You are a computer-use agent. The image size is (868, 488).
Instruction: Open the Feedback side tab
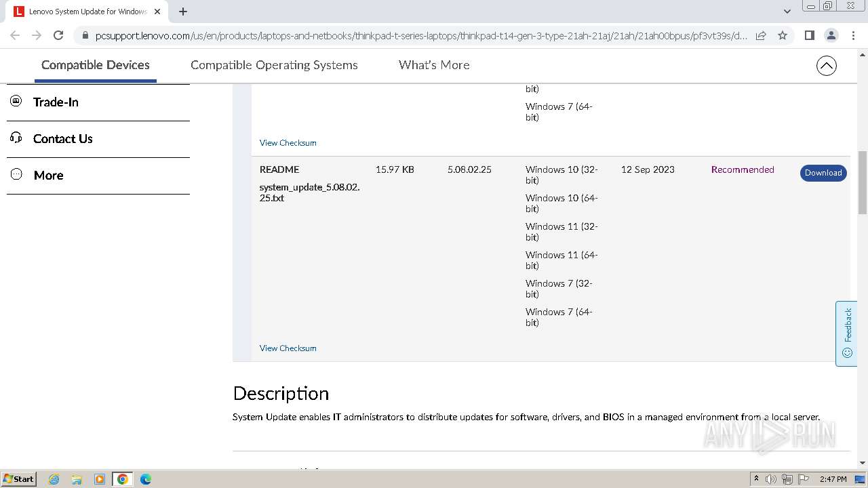tap(846, 333)
